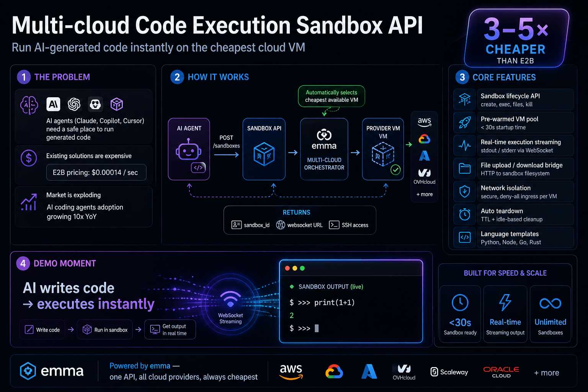Click the SSH access terminal icon

click(334, 225)
